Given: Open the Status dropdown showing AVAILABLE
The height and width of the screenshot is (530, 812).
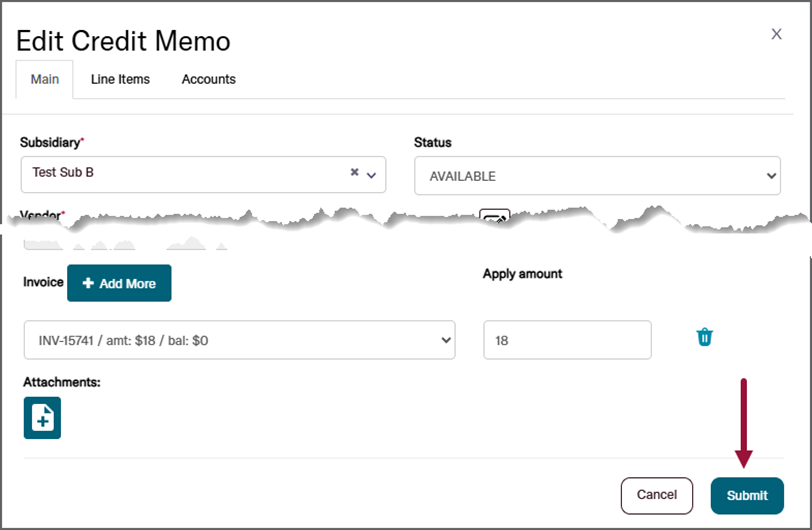Looking at the screenshot, I should click(597, 176).
